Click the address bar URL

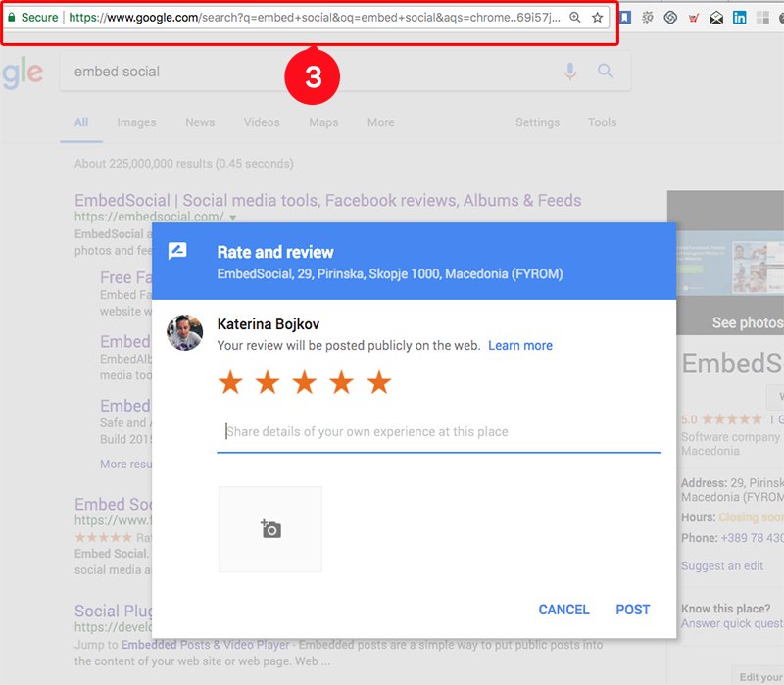coord(315,18)
